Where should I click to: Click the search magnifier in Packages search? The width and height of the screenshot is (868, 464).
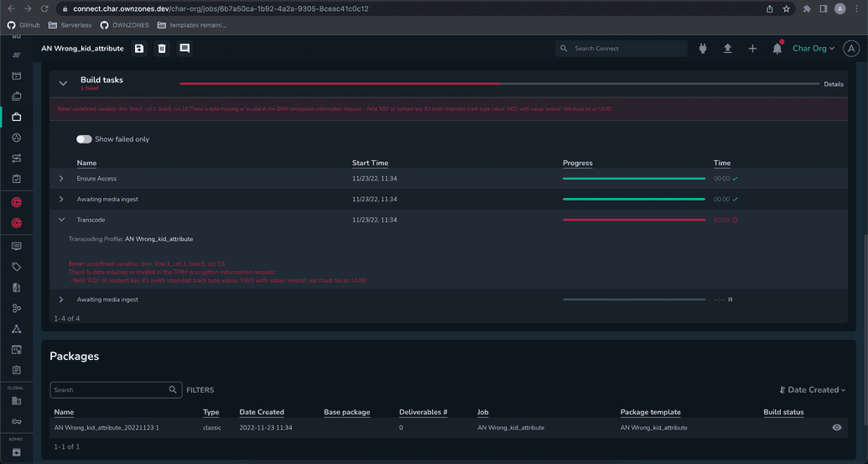173,390
